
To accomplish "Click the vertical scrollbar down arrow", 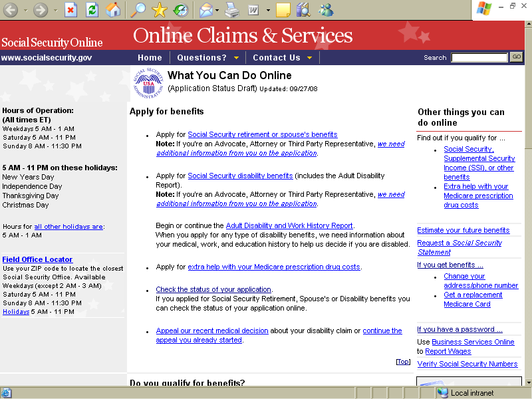I will [528, 382].
